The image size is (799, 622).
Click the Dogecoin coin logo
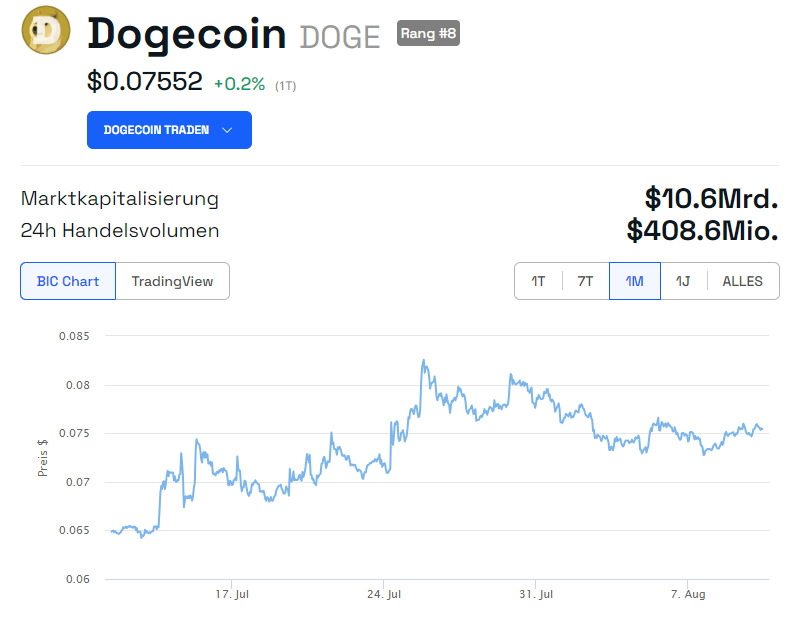45,31
